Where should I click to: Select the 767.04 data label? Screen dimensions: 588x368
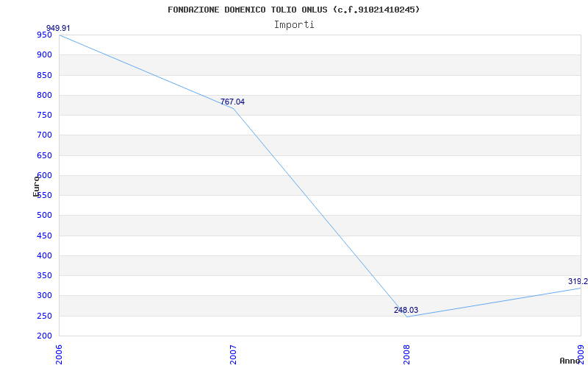coord(232,102)
